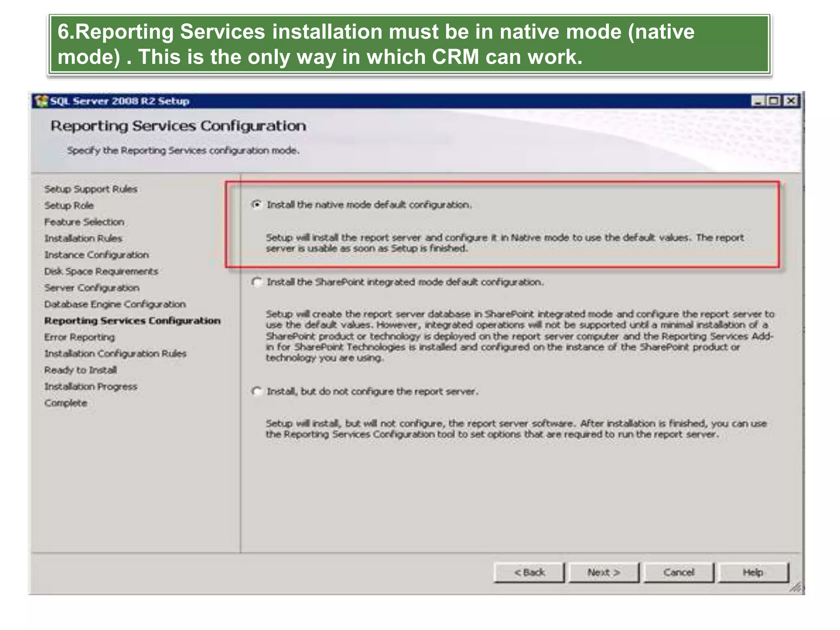
Task: Click Setup Support Rules step
Action: point(91,189)
